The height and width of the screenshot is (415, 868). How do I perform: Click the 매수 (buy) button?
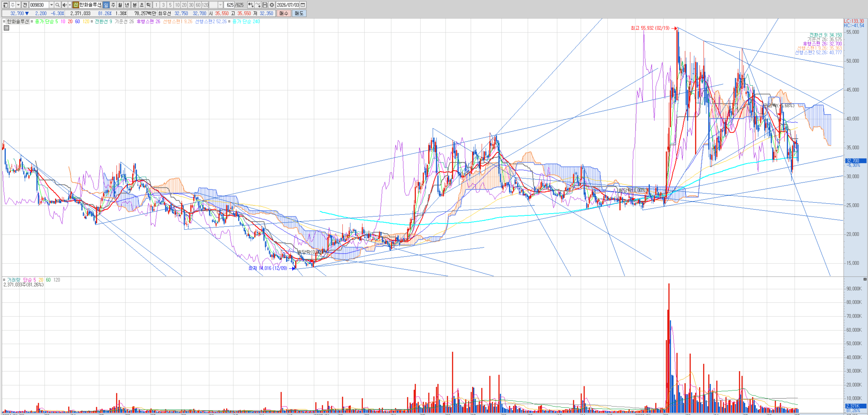click(284, 13)
